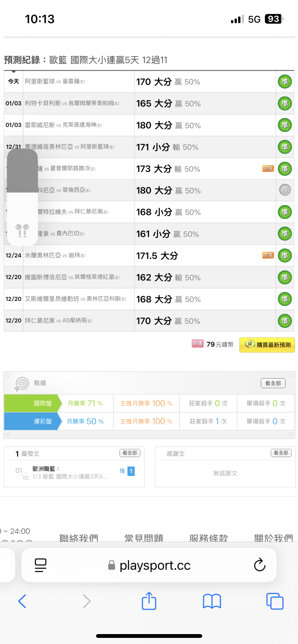298x644 pixels.
Task: Tap the Safari share icon
Action: [x=149, y=601]
